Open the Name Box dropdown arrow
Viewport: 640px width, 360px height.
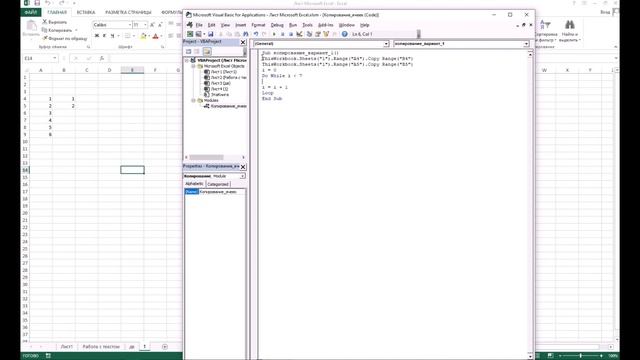pos(55,58)
